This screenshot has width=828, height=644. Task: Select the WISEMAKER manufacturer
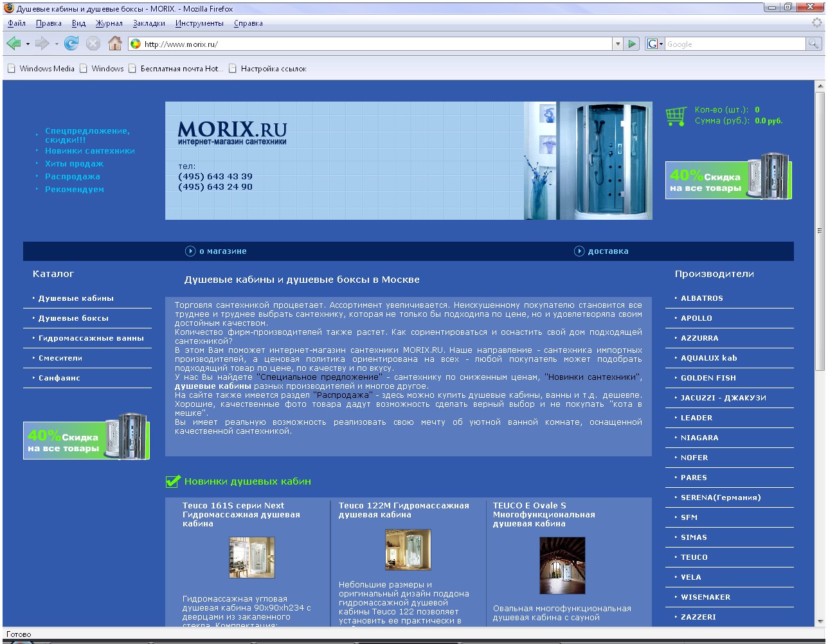pos(706,597)
